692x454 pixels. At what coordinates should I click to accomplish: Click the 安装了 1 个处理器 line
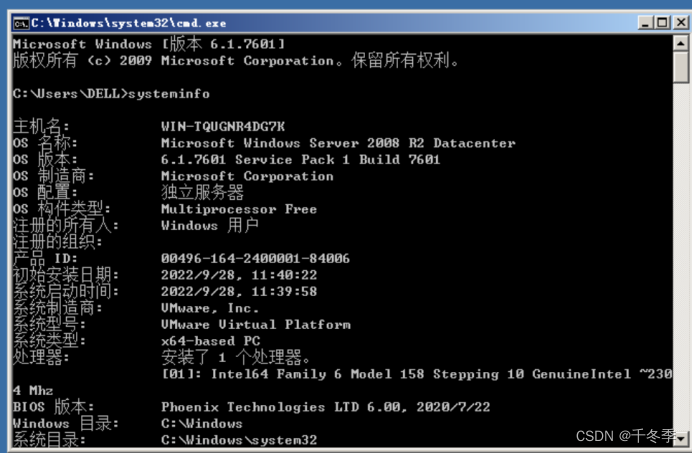coord(236,357)
